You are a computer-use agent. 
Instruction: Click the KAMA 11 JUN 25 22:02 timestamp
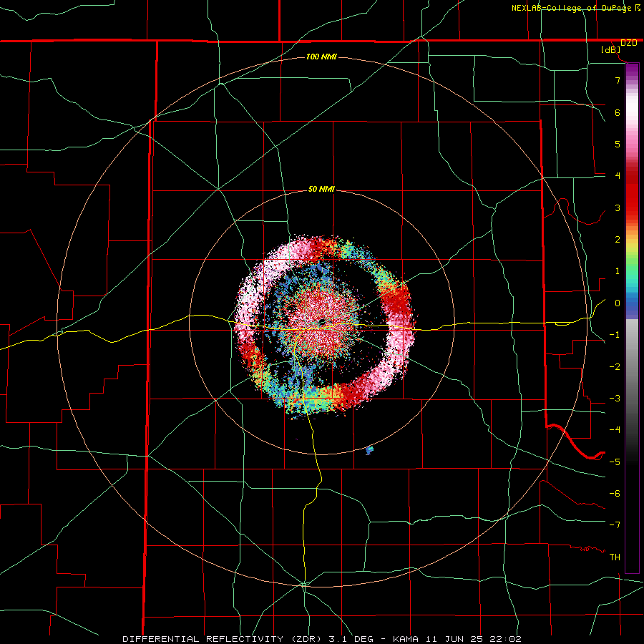point(457,639)
